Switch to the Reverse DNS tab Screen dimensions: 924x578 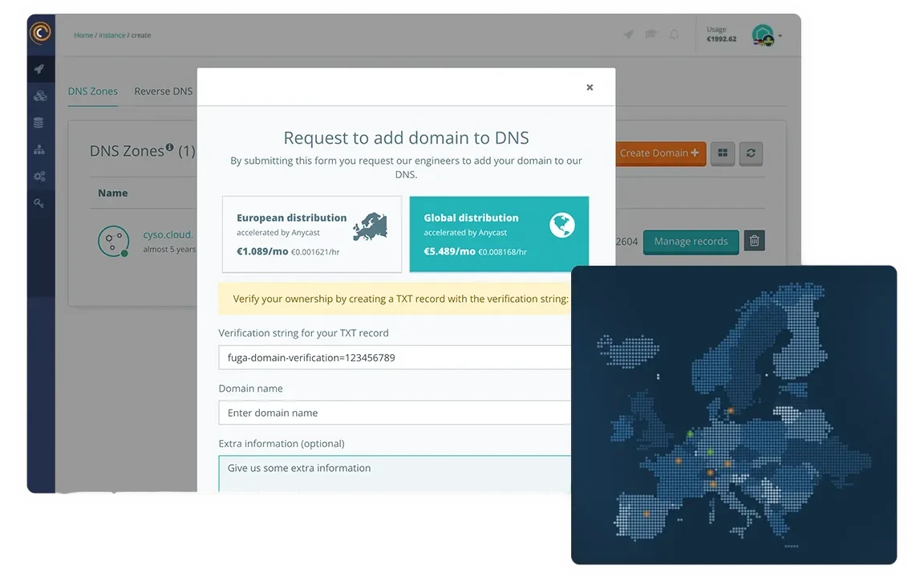click(x=163, y=91)
